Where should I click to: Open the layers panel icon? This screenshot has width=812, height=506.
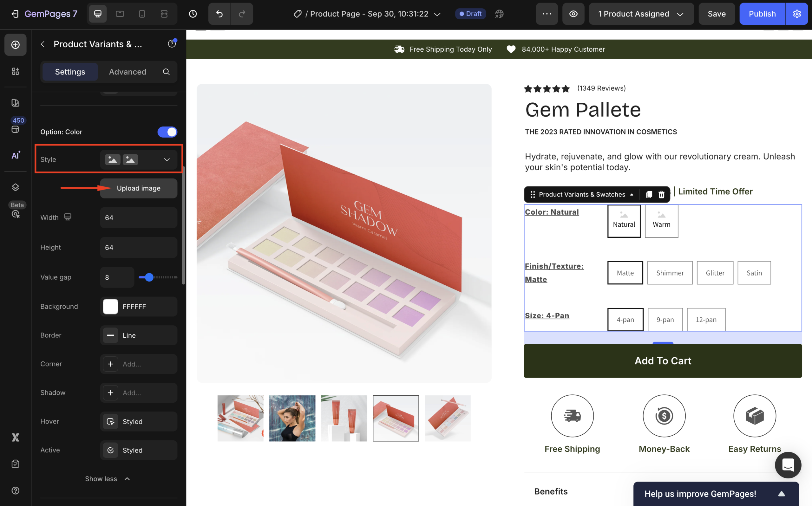(16, 187)
